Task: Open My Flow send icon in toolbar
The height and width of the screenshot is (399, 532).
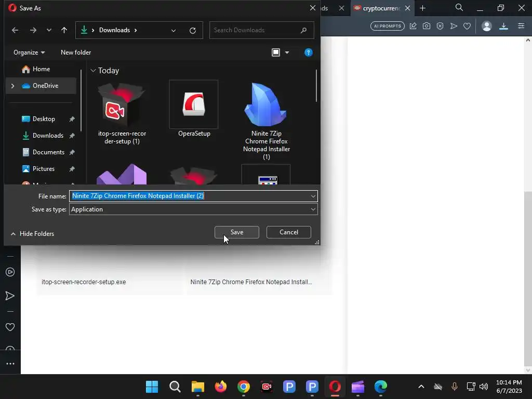Action: click(454, 26)
